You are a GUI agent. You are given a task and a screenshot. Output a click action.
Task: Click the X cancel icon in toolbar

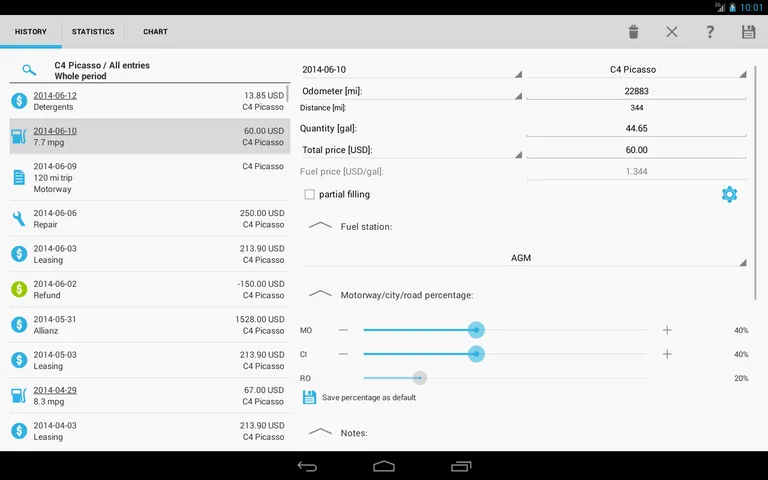click(671, 32)
